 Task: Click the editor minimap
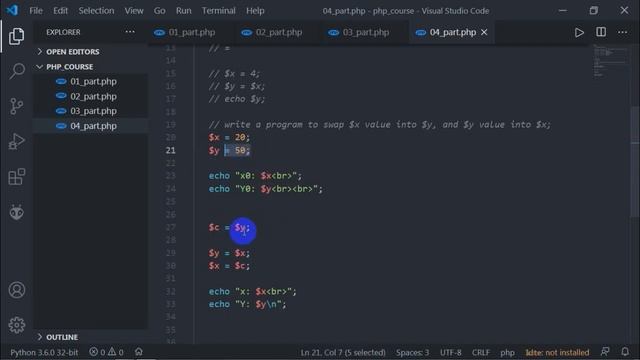[610, 61]
